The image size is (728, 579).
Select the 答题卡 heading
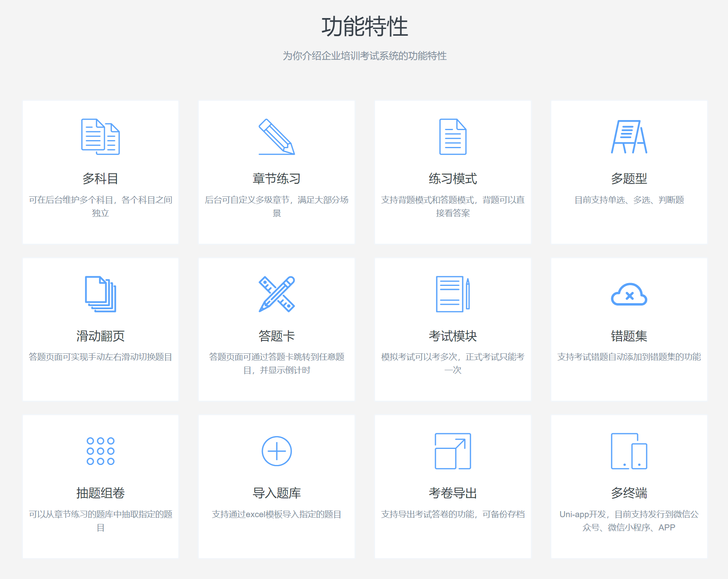coord(277,336)
